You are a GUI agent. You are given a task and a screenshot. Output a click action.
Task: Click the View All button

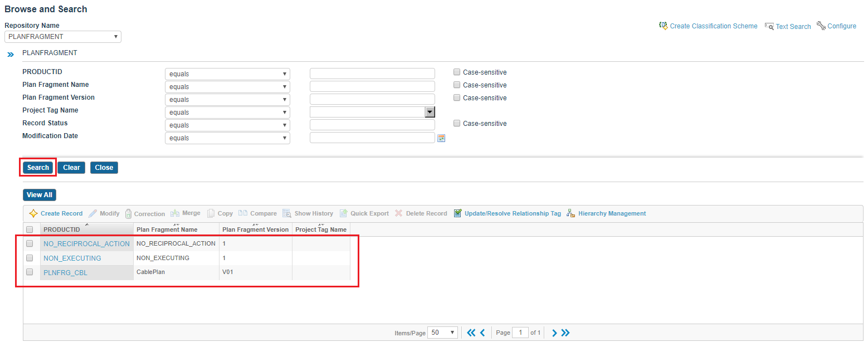pyautogui.click(x=40, y=195)
